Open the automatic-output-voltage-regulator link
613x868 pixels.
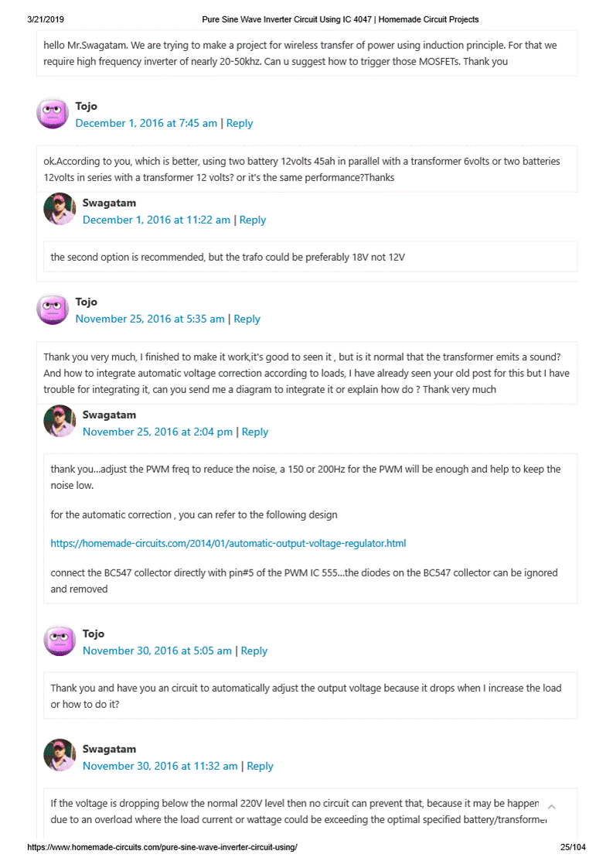click(x=228, y=544)
